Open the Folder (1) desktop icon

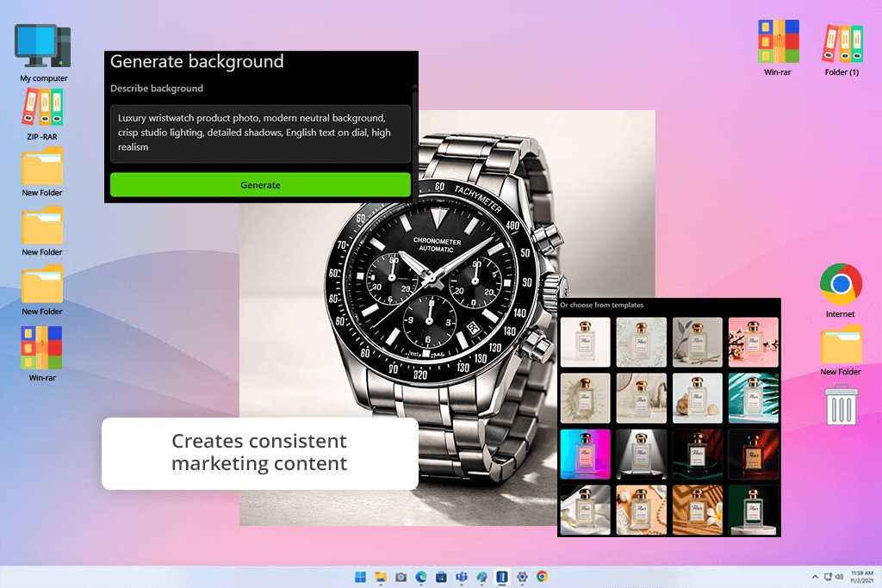tap(842, 50)
